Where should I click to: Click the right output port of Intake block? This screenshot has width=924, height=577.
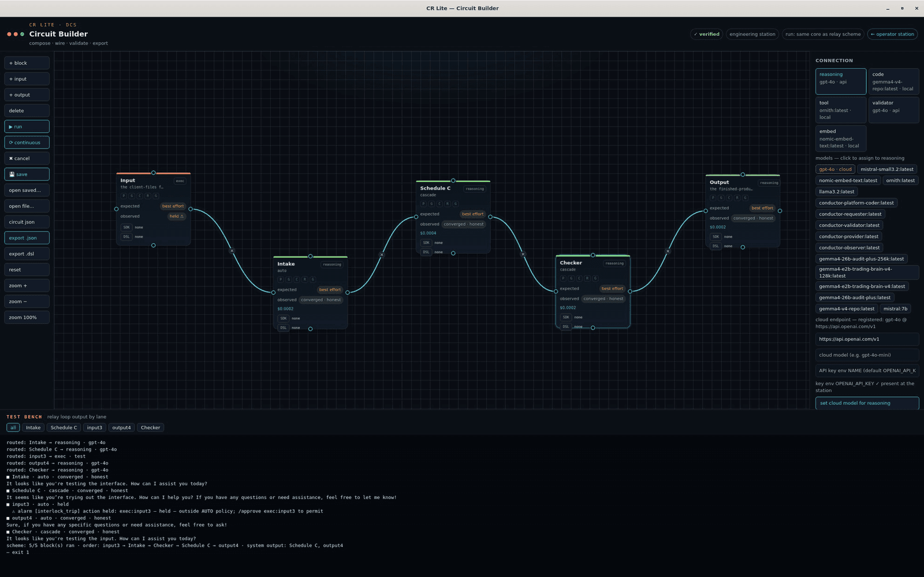348,292
